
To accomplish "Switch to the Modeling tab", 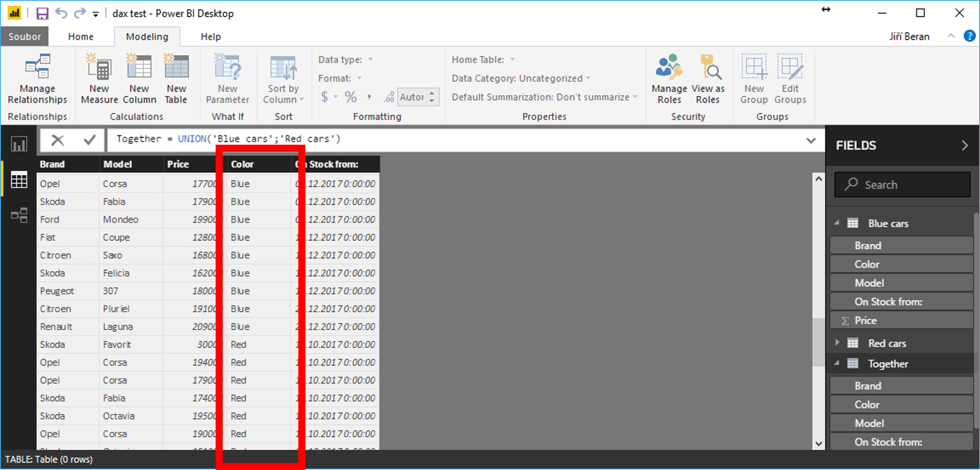I will (x=147, y=36).
